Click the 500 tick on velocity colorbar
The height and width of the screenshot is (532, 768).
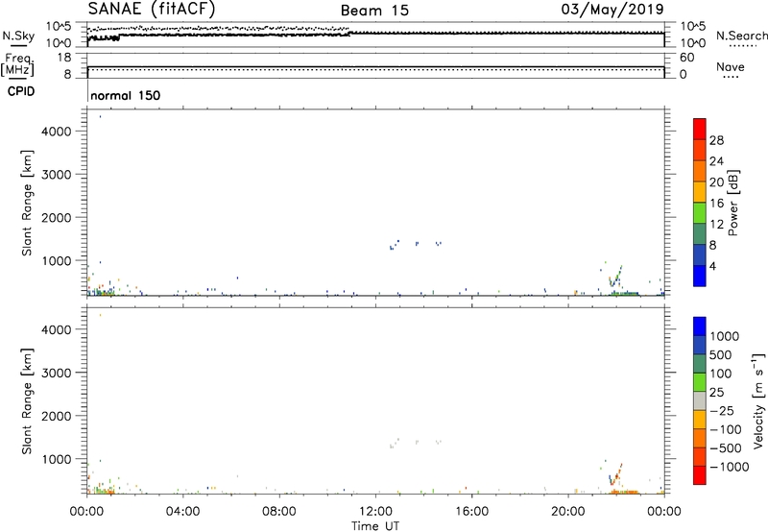(720, 354)
